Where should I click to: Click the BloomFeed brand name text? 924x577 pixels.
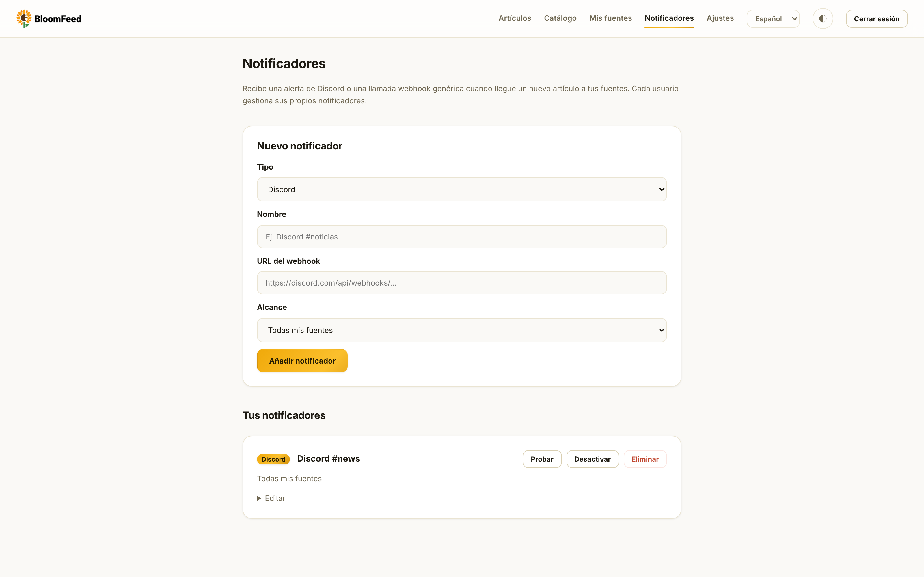58,19
